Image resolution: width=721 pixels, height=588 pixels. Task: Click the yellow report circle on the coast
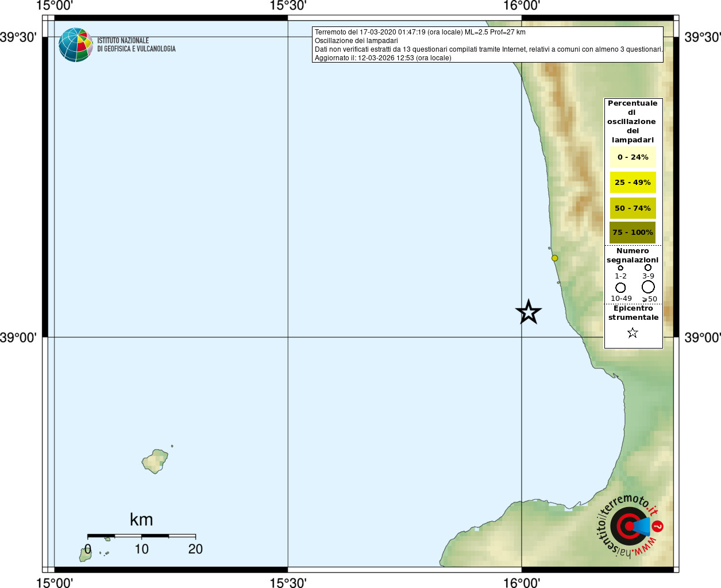(x=554, y=258)
